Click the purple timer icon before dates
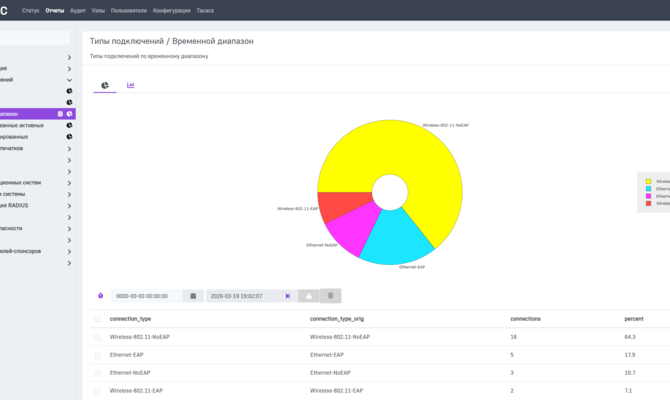The width and height of the screenshot is (670, 400). click(100, 295)
